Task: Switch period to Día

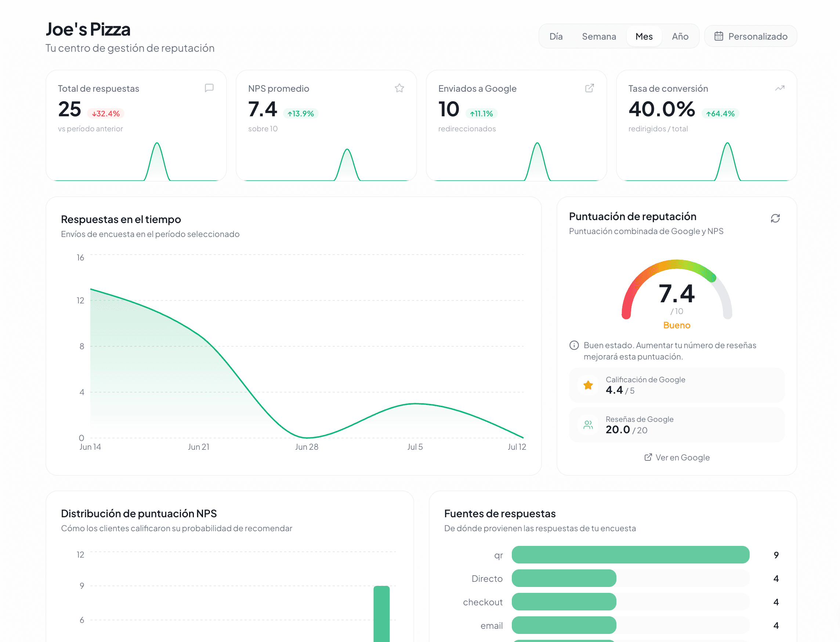Action: point(555,36)
